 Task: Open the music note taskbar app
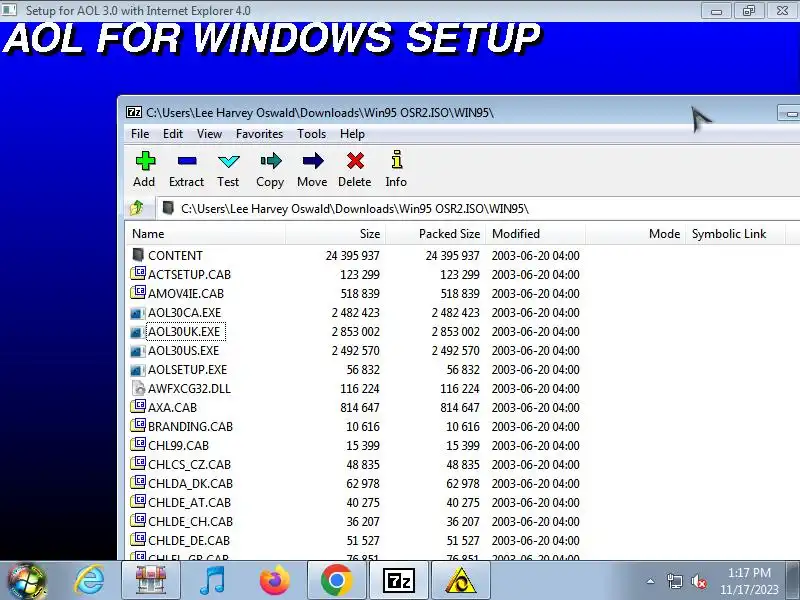tap(213, 581)
